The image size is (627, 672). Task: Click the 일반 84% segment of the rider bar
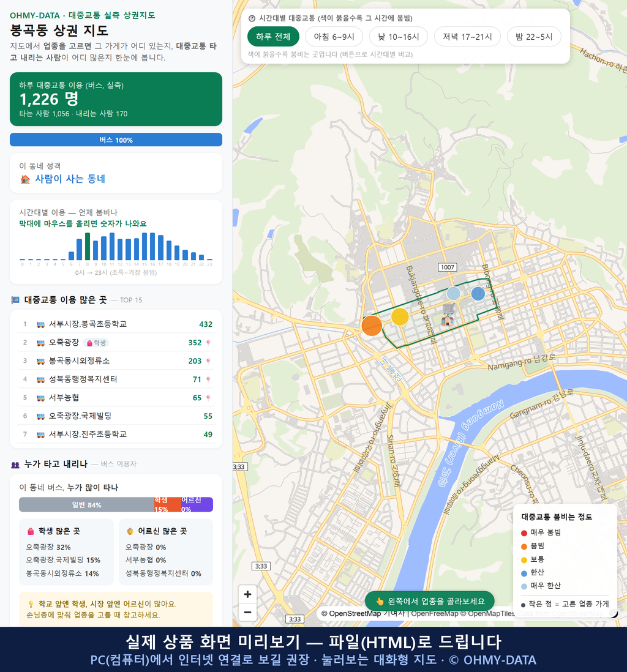coord(86,505)
